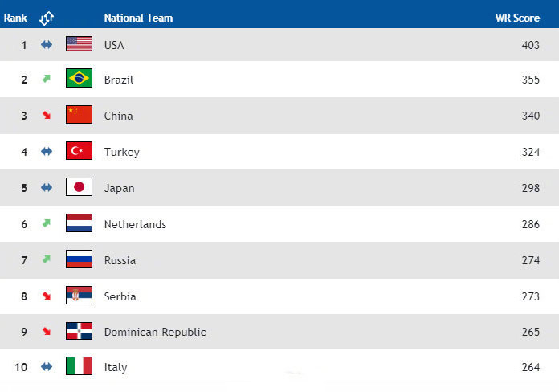
Task: Open the Dominican Republic team link
Action: coord(155,332)
